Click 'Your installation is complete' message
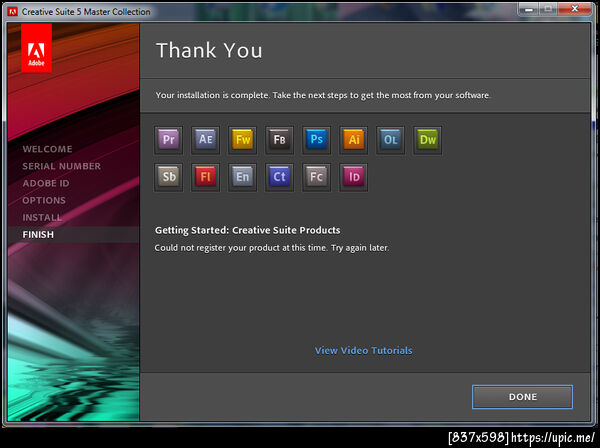The height and width of the screenshot is (448, 600). click(x=323, y=95)
